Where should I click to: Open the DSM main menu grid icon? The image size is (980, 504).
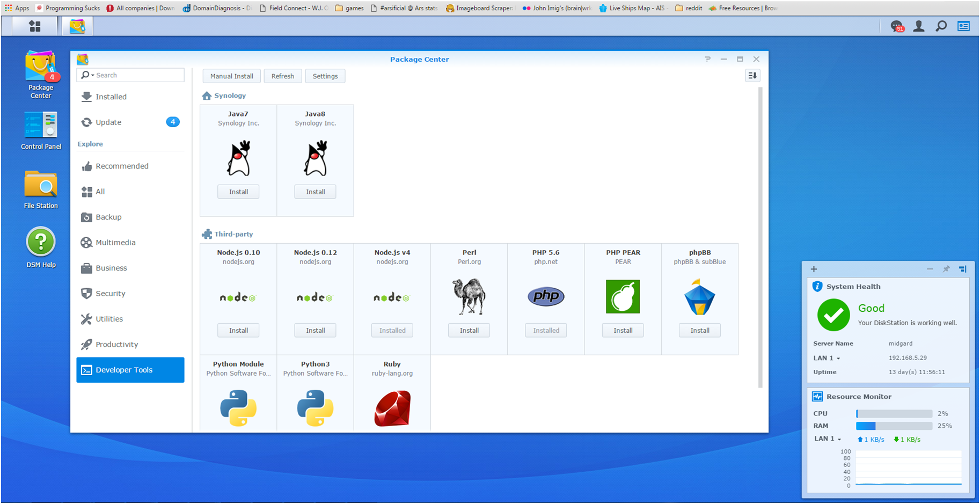pos(35,26)
